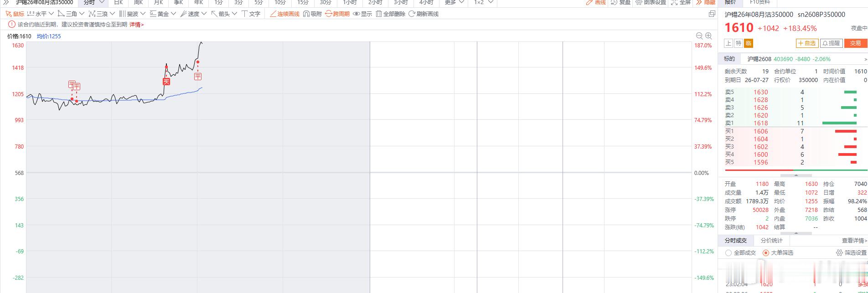
Task: Click the 买5 price 1596
Action: 760,162
